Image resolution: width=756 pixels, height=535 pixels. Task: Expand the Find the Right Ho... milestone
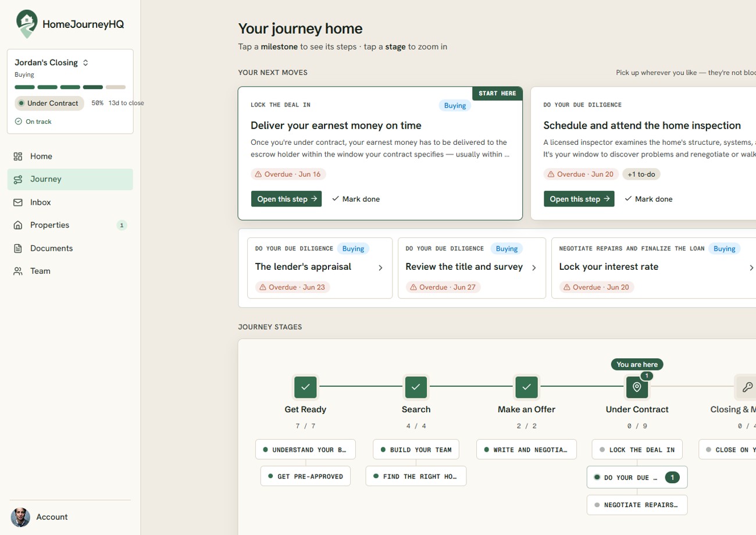click(416, 476)
